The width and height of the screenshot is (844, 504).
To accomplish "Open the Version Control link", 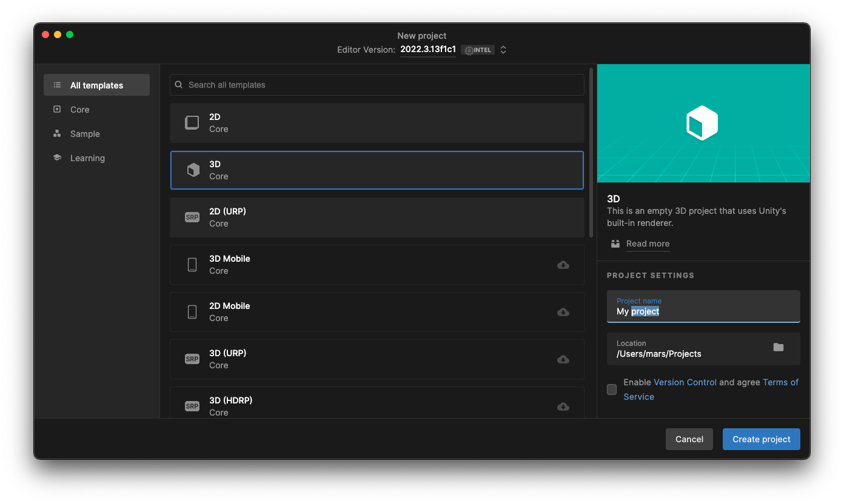I will (685, 382).
